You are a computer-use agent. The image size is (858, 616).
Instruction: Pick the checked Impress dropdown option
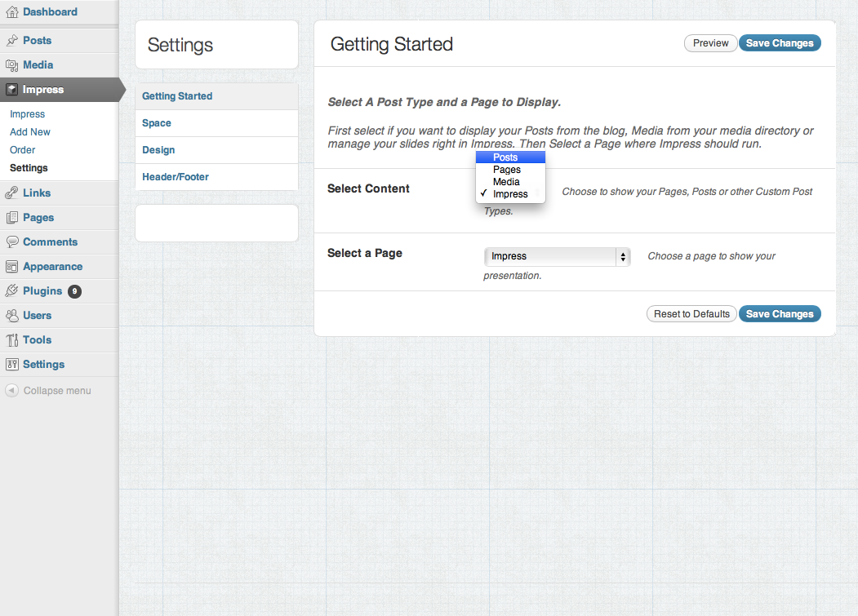click(x=510, y=194)
